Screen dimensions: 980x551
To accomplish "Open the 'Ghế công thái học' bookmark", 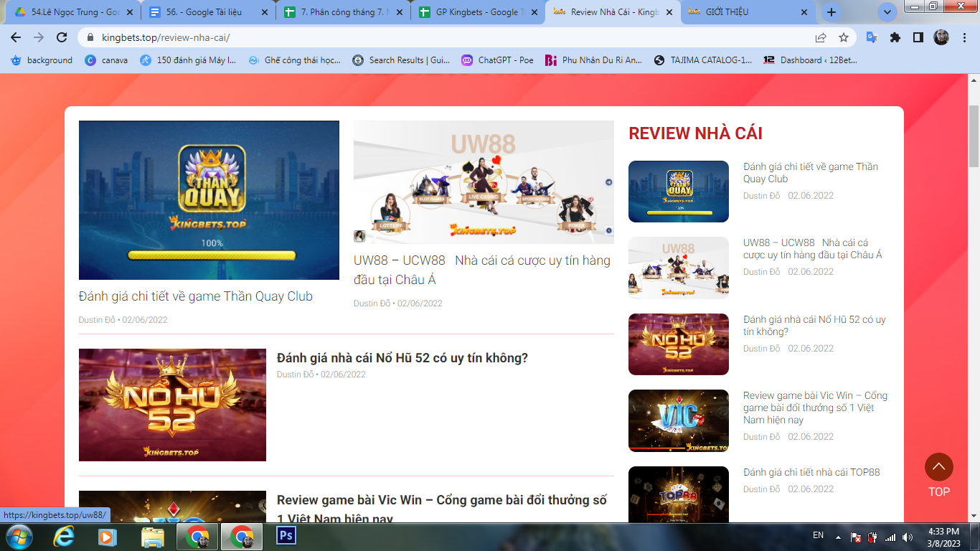I will click(295, 60).
